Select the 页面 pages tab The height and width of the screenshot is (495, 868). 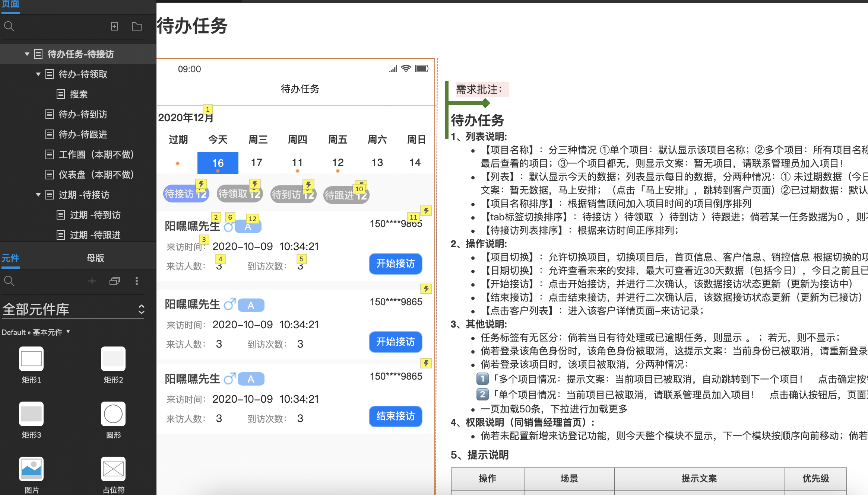[x=10, y=4]
